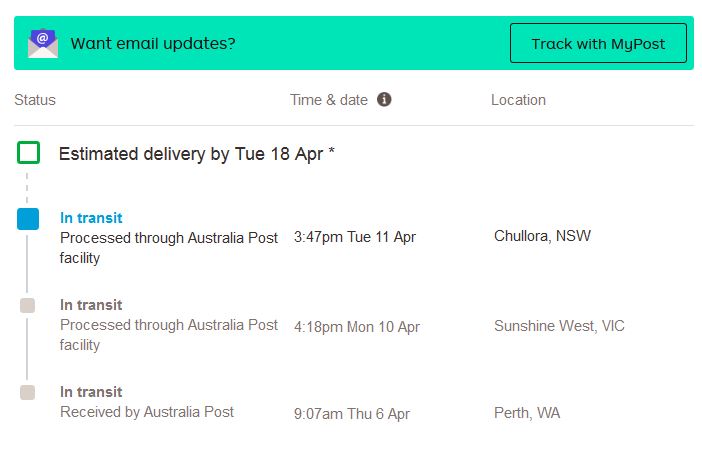702x469 pixels.
Task: Click the Status column header
Action: pos(35,100)
